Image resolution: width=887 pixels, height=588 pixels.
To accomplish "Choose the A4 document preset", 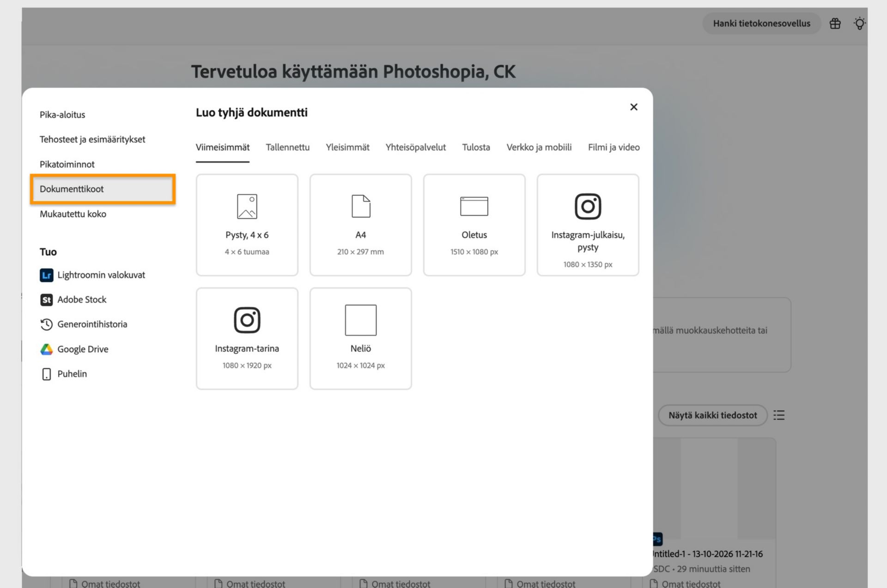I will (361, 225).
